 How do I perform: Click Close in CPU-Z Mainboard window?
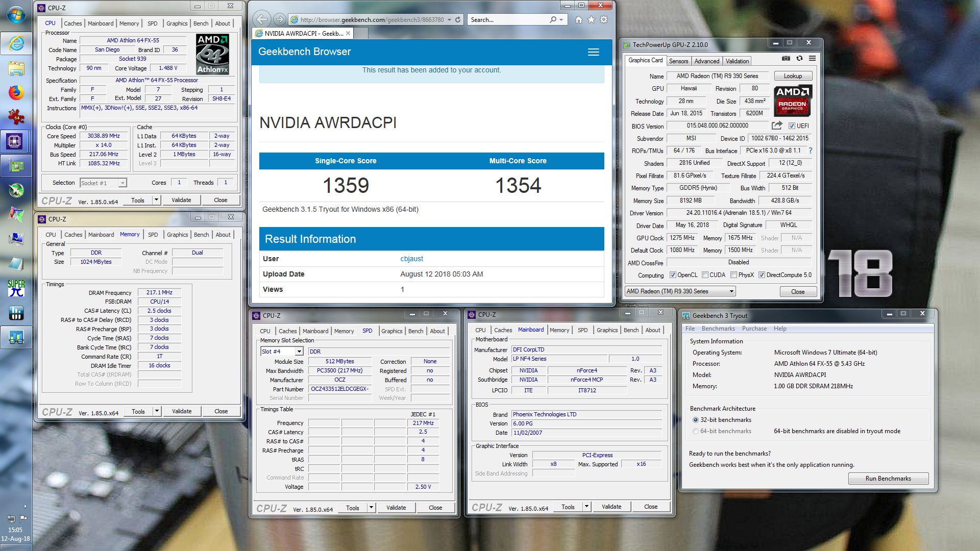(651, 507)
